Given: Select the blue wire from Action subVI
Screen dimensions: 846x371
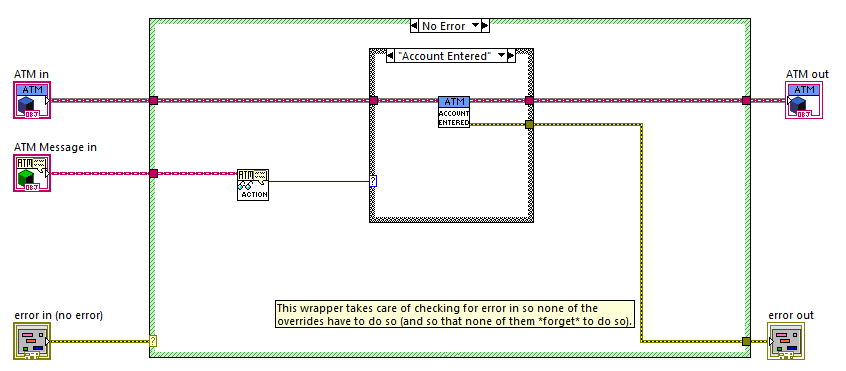Looking at the screenshot, I should tap(319, 181).
